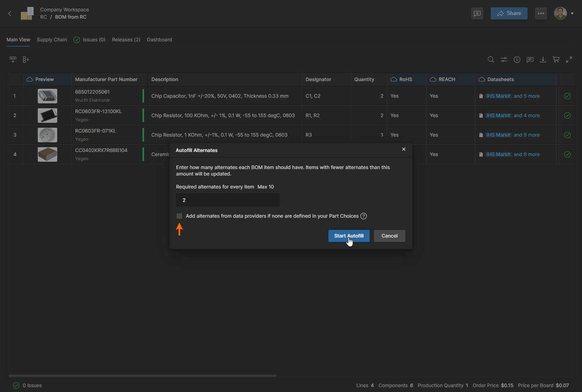Open the Releases (2) tab
This screenshot has width=582, height=392.
tap(126, 40)
